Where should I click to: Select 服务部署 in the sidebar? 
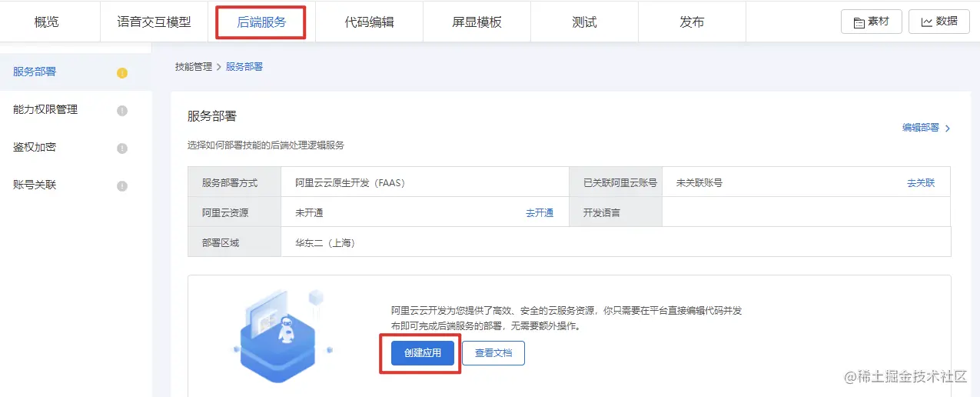click(76, 72)
